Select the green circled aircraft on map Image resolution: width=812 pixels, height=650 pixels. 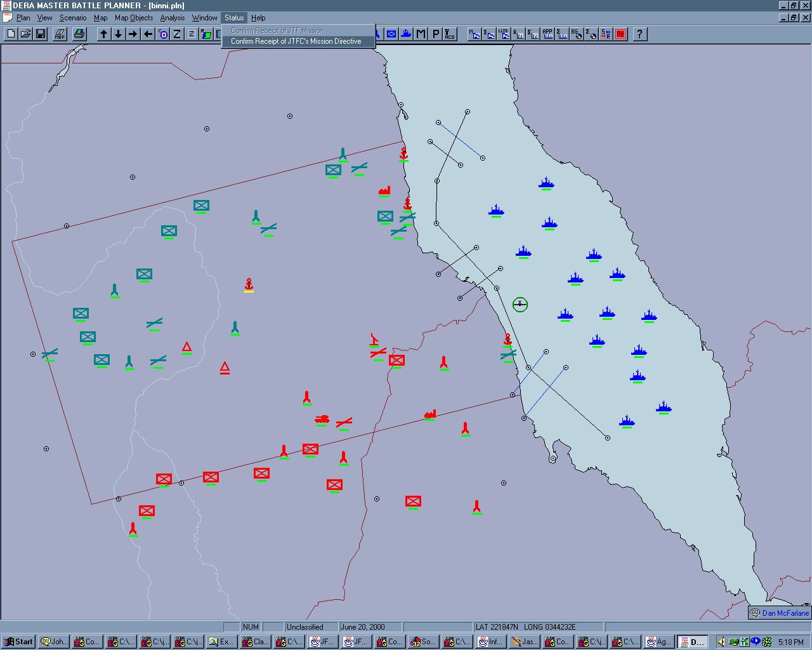pos(520,305)
